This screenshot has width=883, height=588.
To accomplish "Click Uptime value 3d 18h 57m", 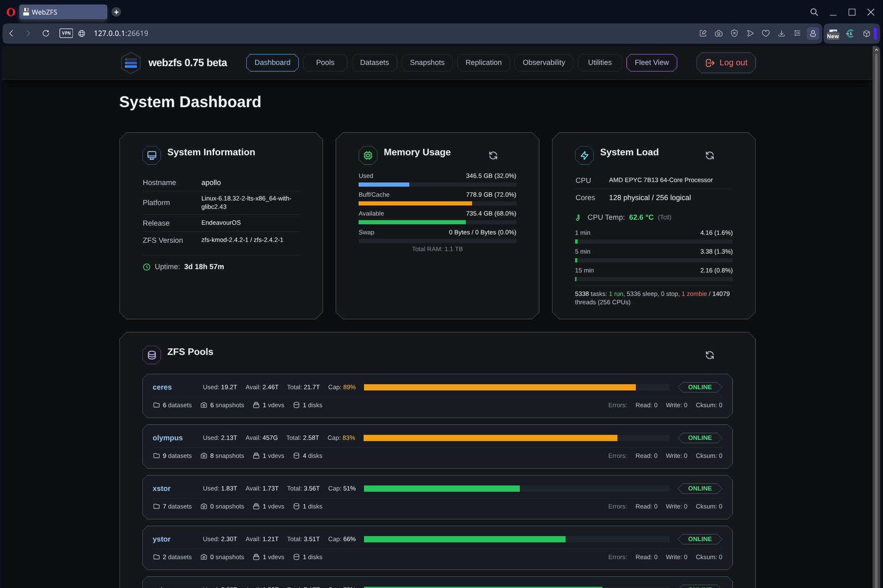I will tap(204, 267).
